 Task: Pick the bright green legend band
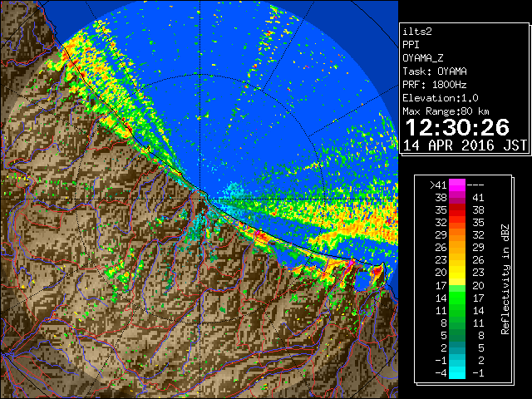457,298
